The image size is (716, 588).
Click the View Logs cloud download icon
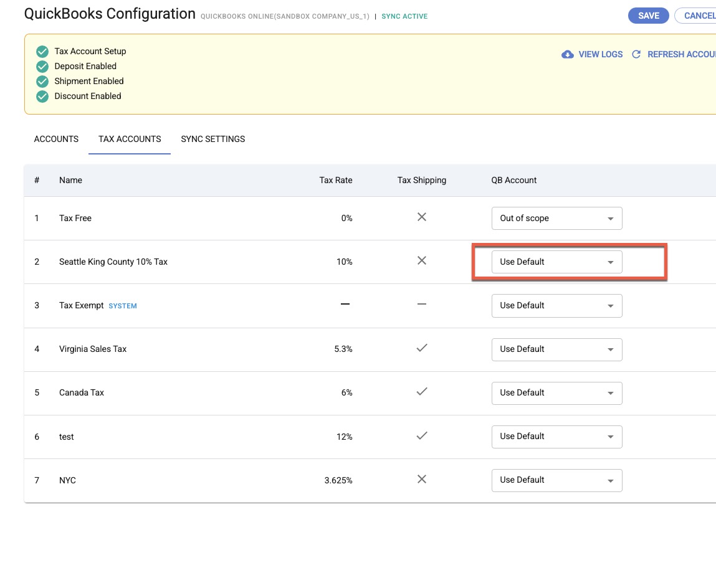[x=567, y=54]
